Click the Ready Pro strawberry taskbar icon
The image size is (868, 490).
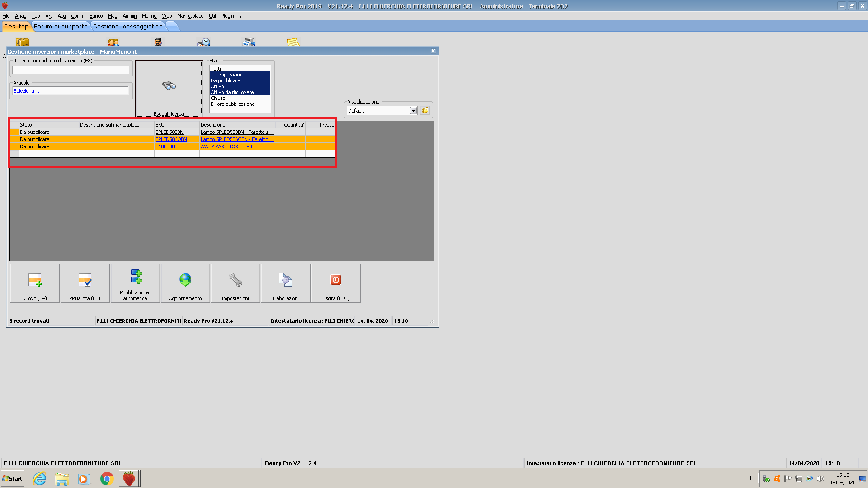coord(129,479)
